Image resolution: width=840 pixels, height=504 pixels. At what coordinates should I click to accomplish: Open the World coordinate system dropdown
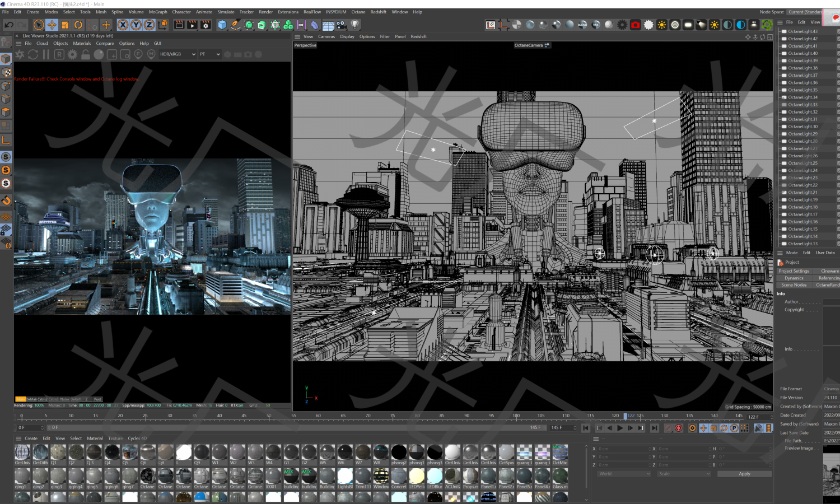click(623, 473)
